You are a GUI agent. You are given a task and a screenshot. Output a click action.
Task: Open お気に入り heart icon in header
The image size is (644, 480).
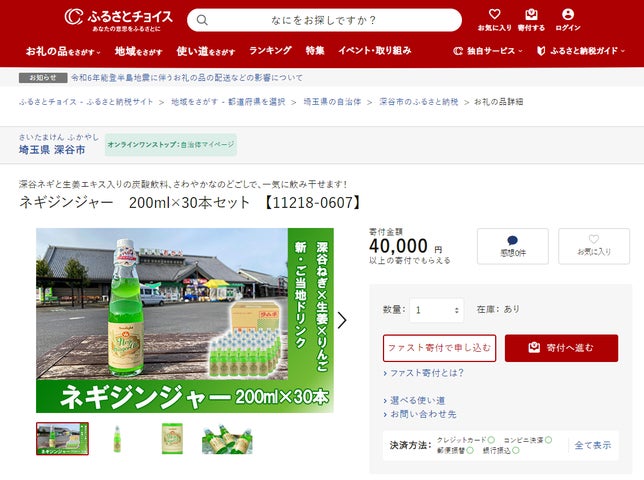[x=494, y=20]
